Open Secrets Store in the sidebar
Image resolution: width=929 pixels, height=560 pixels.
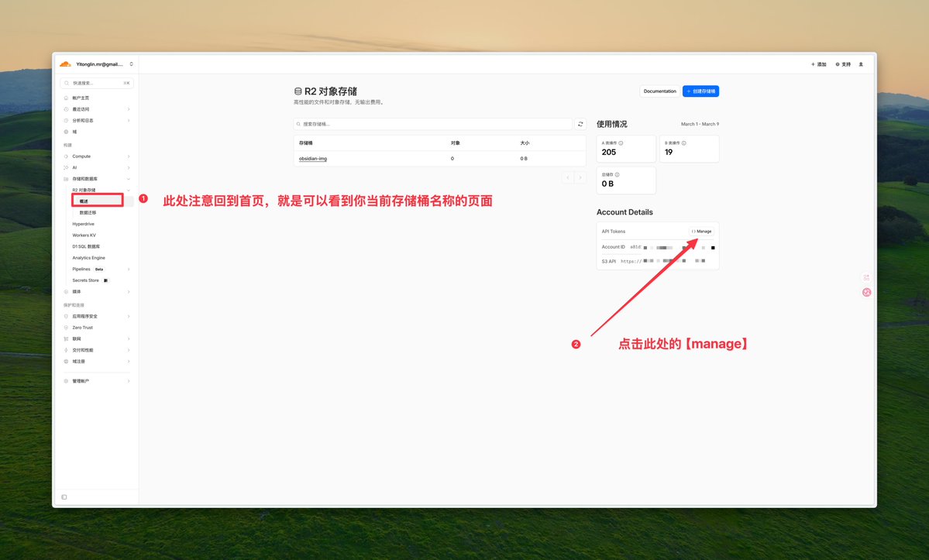91,280
